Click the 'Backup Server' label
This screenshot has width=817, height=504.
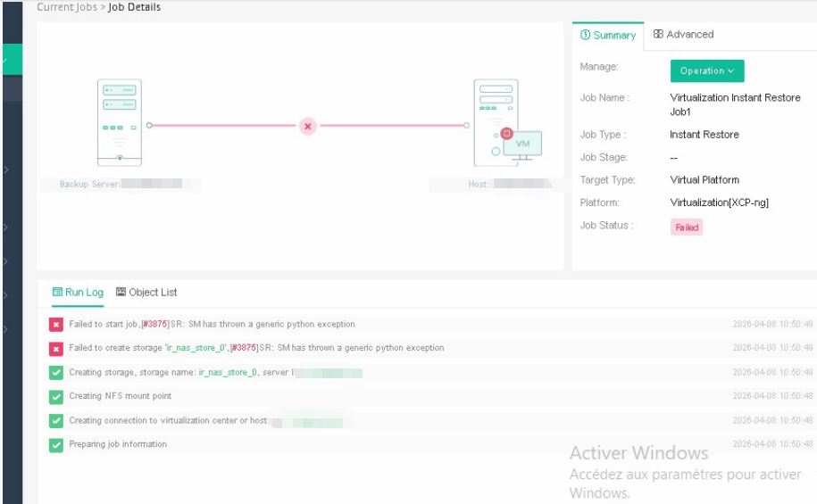pyautogui.click(x=88, y=184)
